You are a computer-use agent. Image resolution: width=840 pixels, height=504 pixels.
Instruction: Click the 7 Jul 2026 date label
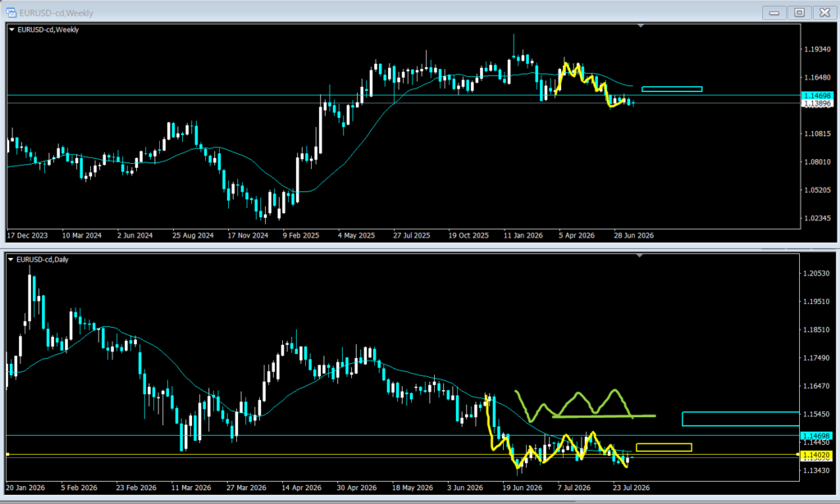click(573, 488)
